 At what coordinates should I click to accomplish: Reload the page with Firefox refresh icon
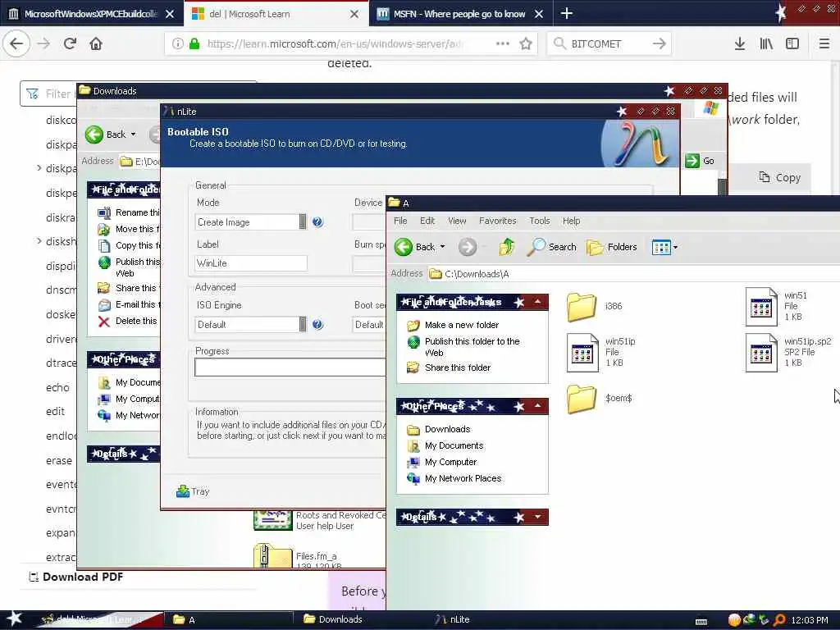(x=70, y=43)
